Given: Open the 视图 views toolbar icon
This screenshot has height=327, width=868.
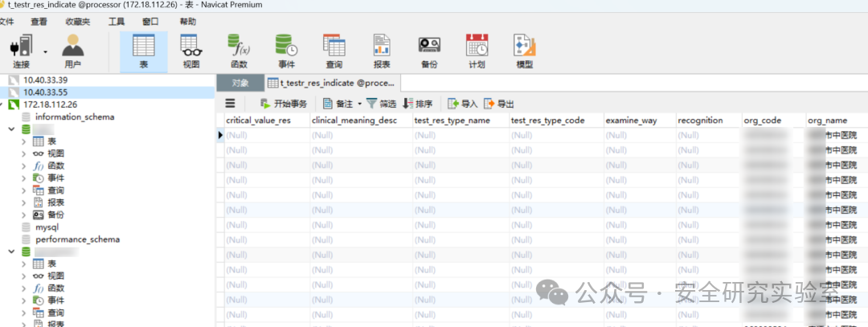Looking at the screenshot, I should coord(191,52).
